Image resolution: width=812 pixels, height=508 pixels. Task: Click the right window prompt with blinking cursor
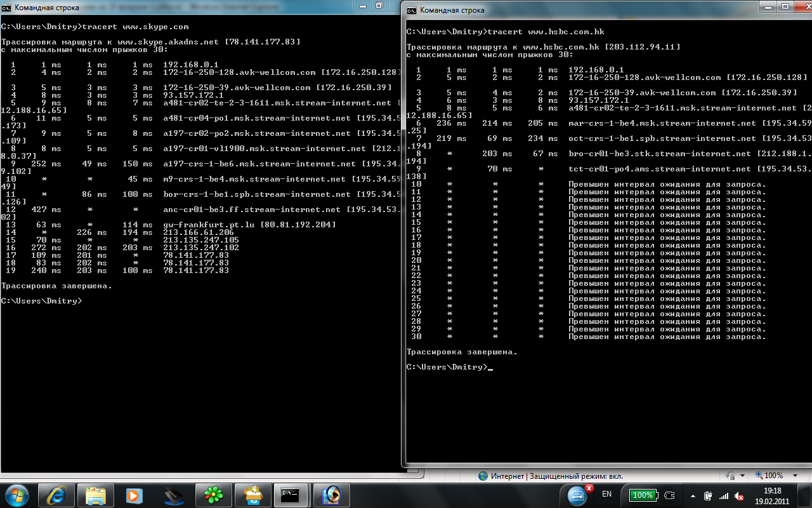click(449, 367)
